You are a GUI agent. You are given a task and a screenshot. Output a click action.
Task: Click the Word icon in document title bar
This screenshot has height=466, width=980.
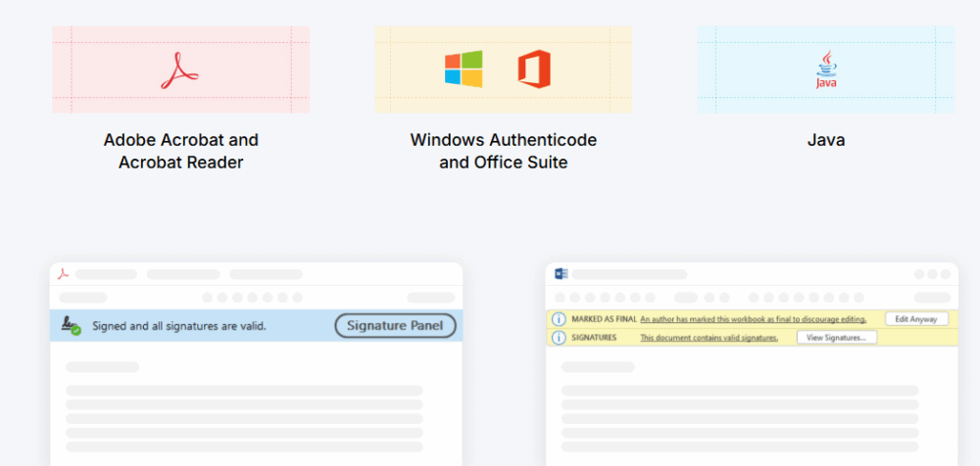click(562, 274)
